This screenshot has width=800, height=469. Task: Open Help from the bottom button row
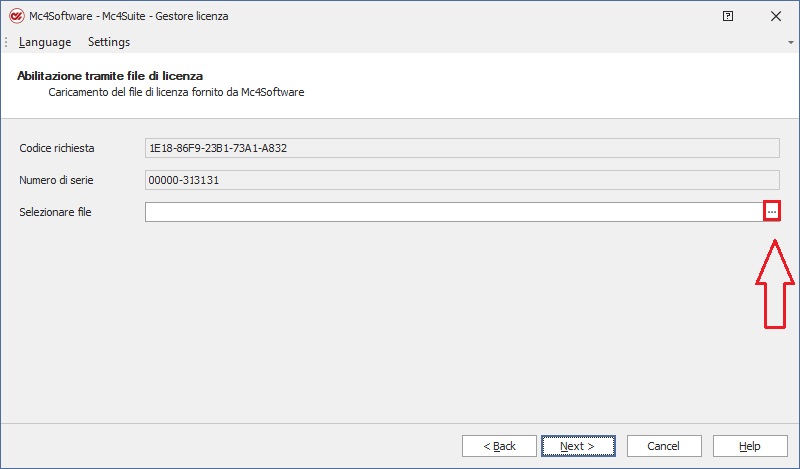click(749, 446)
